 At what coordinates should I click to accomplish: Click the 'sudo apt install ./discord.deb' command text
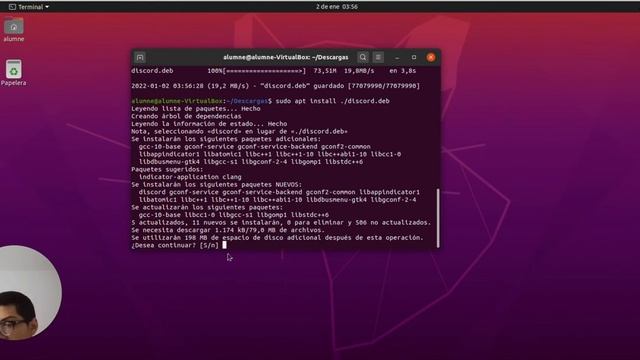(x=332, y=101)
